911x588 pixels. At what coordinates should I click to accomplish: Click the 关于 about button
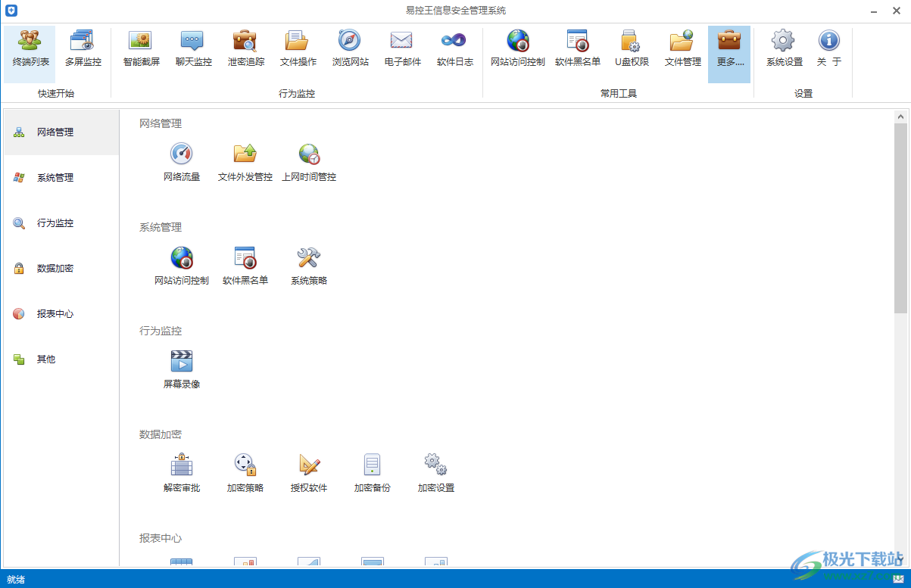[828, 48]
